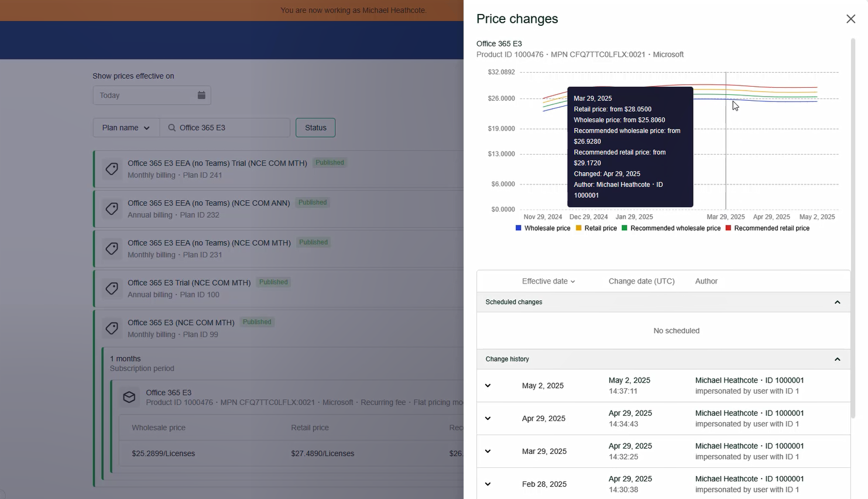Close the Price changes panel
The height and width of the screenshot is (499, 868).
tap(850, 19)
